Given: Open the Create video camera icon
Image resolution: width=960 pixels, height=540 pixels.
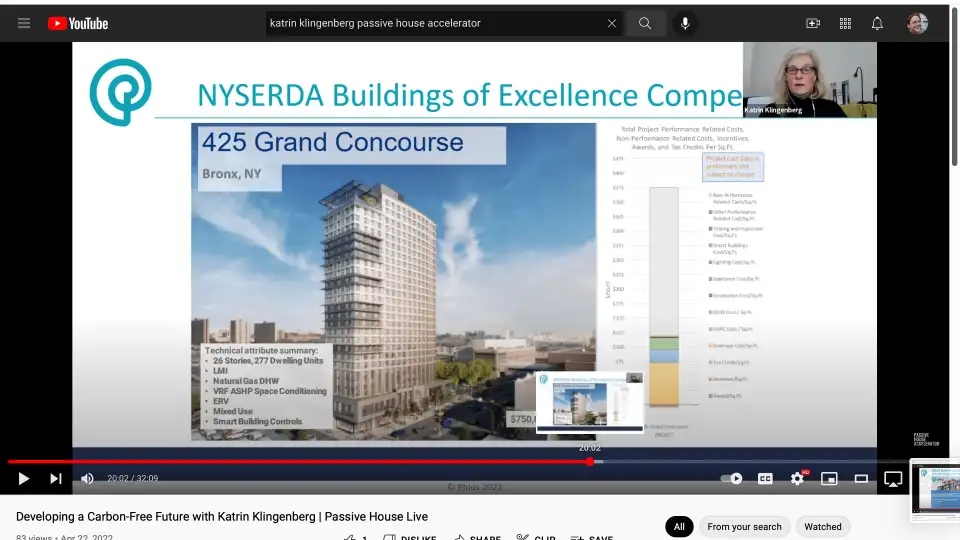Looking at the screenshot, I should 813,23.
